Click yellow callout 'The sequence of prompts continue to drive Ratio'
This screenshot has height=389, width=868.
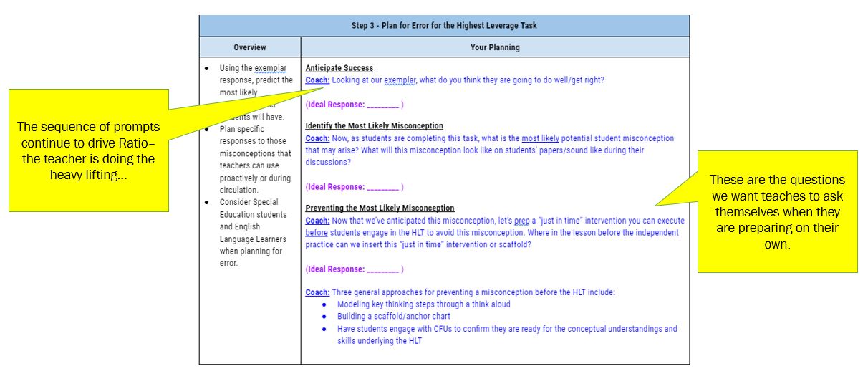(89, 150)
